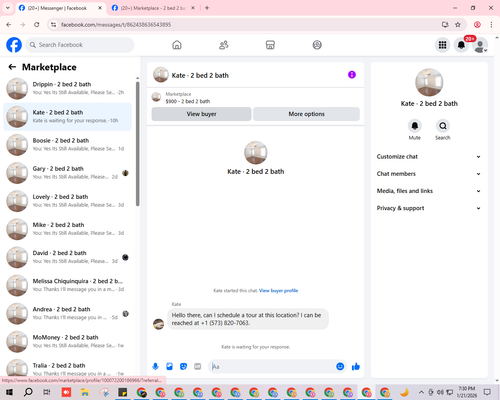This screenshot has width=500, height=400.
Task: Open the Chrome three-dot menu
Action: [x=491, y=25]
